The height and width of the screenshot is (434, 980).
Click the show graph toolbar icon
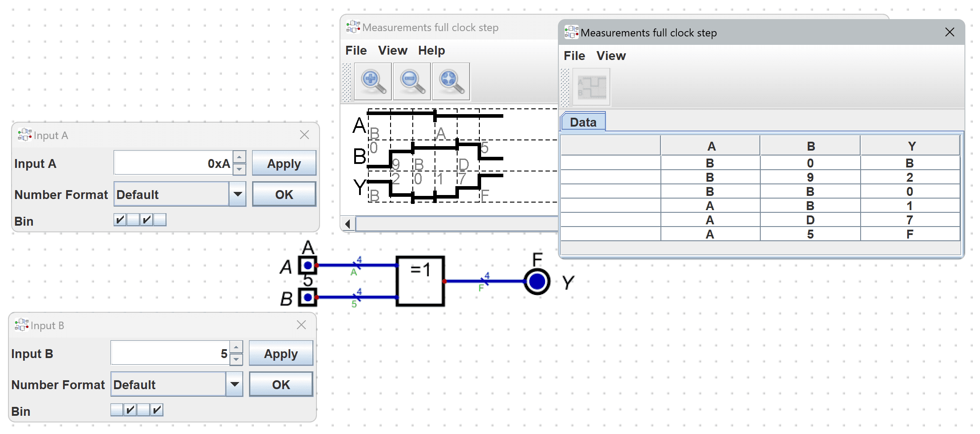592,87
